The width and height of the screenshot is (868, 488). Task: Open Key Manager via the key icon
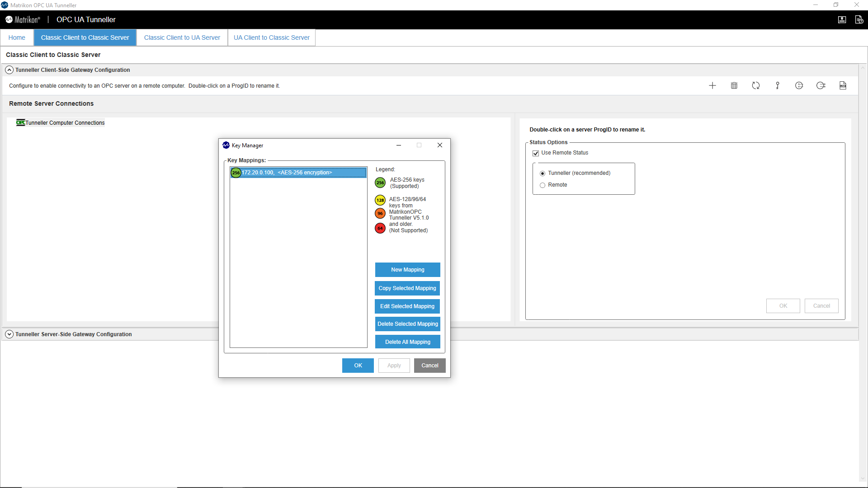[x=778, y=86]
